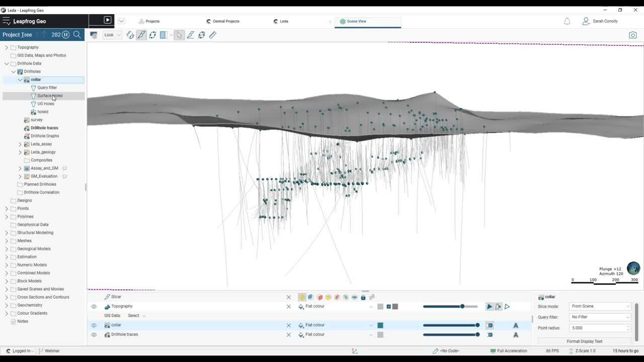Remove Slicer from the scene list
644x362 pixels.
click(289, 297)
